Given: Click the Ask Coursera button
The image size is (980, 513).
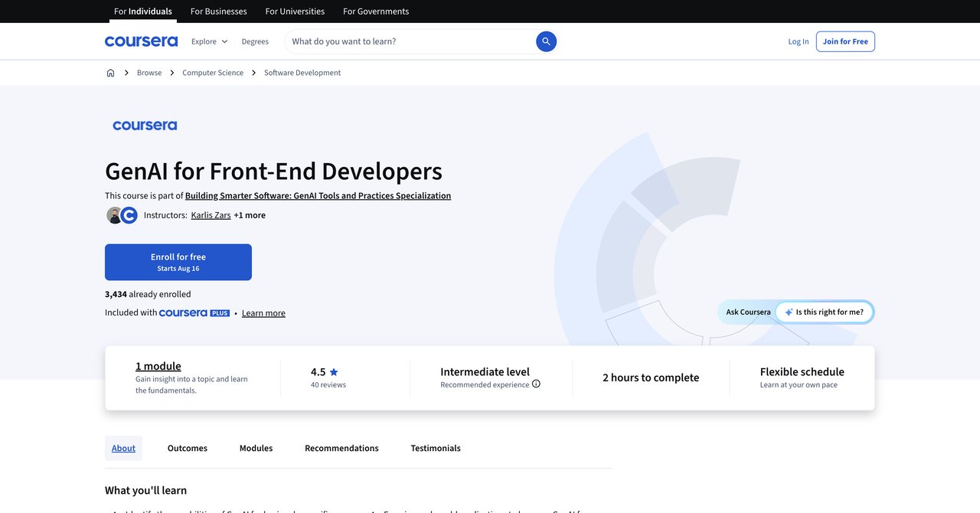Looking at the screenshot, I should coord(748,312).
